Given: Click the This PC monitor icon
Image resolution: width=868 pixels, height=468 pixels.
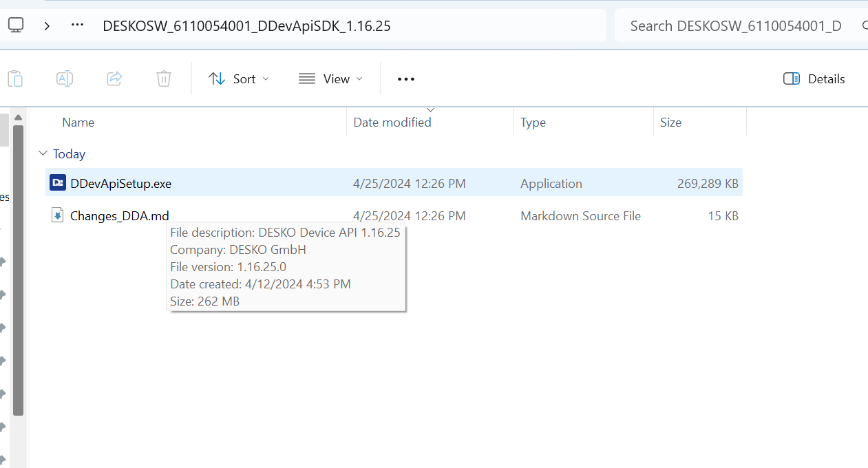Looking at the screenshot, I should [16, 25].
